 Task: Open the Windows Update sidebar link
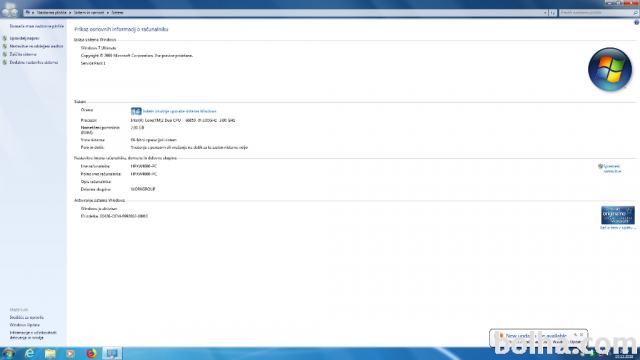[x=24, y=325]
